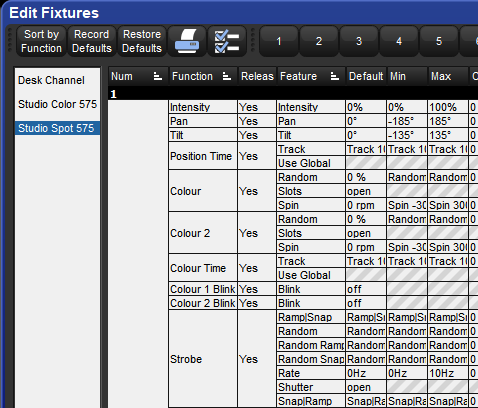Image resolution: width=478 pixels, height=408 pixels.
Task: Sort by the Num column sort icon
Action: 158,77
